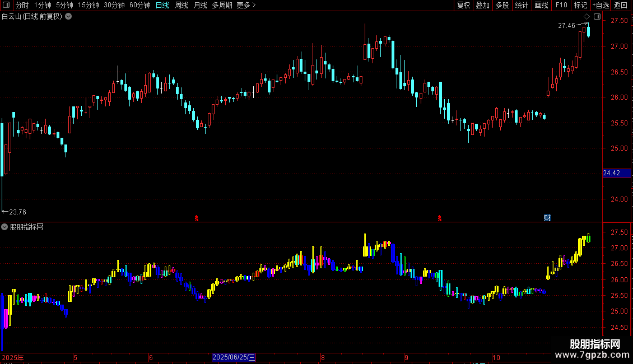Switch to 周线 weekly chart

(181, 5)
